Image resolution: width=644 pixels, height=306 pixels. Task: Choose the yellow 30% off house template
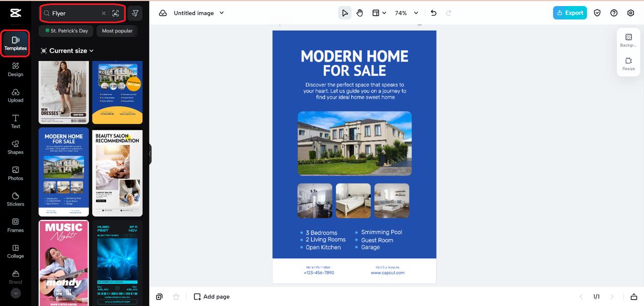(117, 92)
